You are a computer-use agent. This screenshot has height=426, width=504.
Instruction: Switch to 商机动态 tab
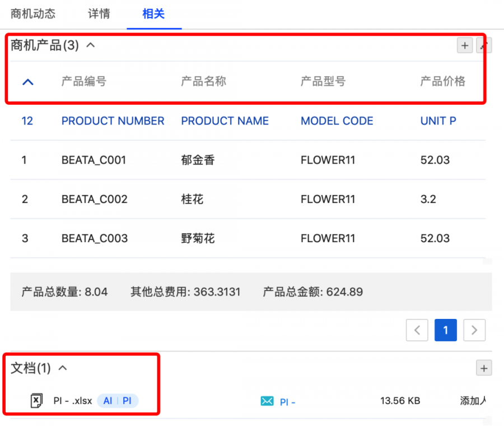pos(33,14)
